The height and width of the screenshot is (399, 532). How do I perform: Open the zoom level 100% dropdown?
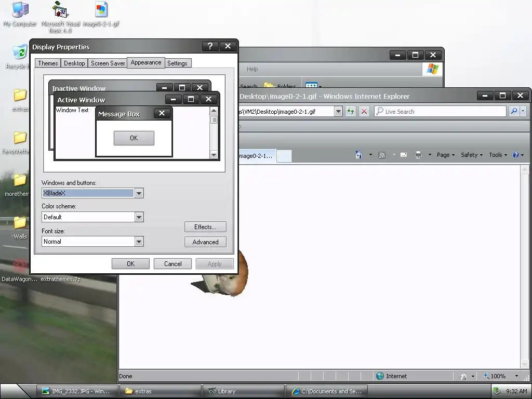(x=516, y=376)
